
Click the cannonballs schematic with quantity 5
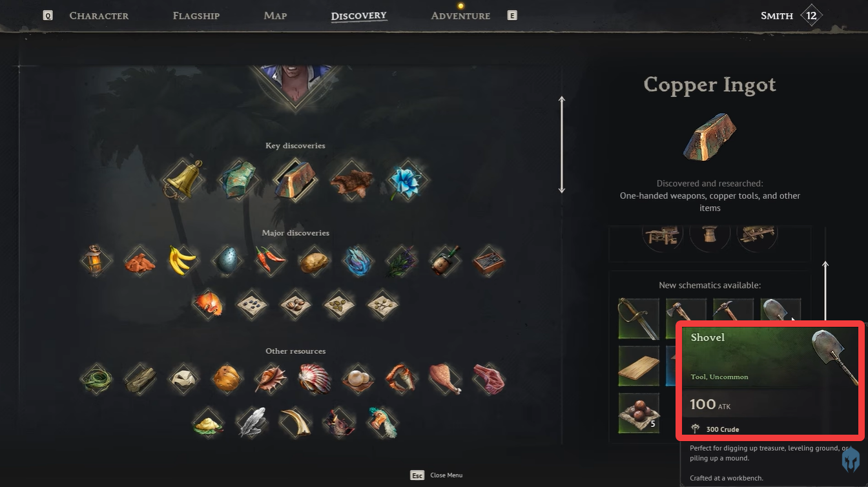point(639,413)
